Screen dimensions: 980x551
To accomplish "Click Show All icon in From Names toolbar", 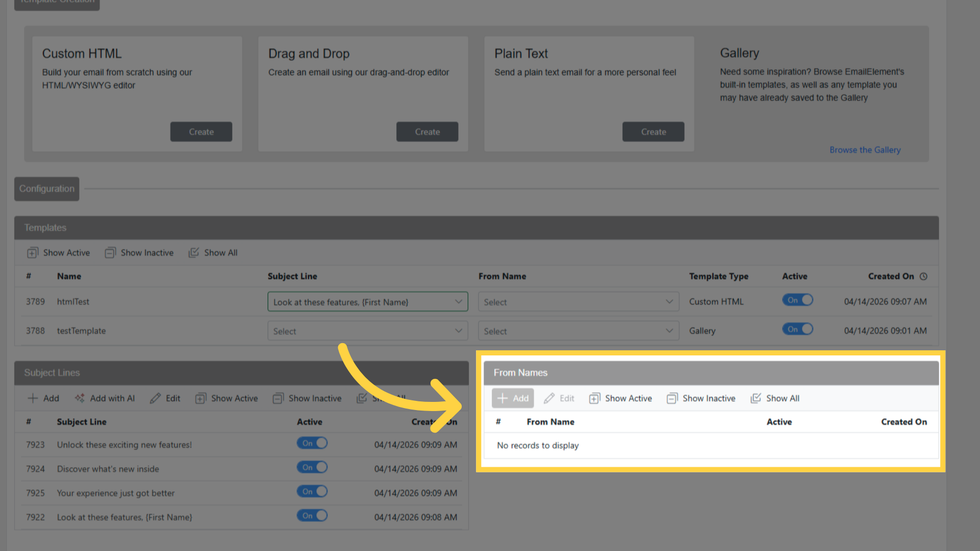I will pos(756,398).
